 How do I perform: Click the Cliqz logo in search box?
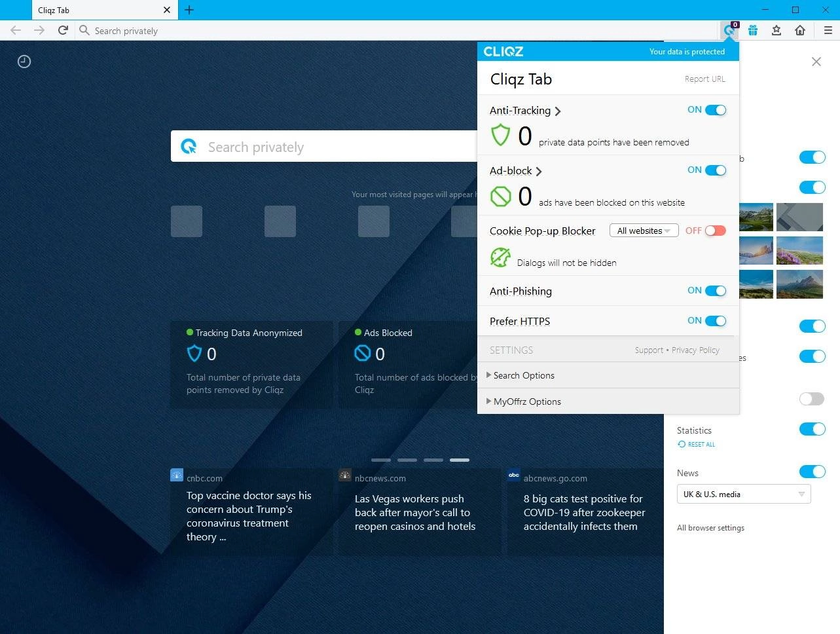[189, 147]
